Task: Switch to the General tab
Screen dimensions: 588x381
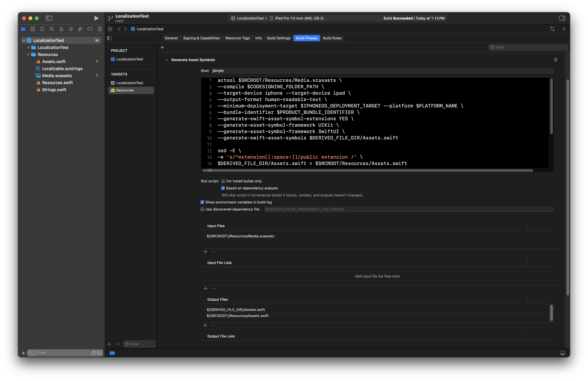Action: (x=171, y=38)
